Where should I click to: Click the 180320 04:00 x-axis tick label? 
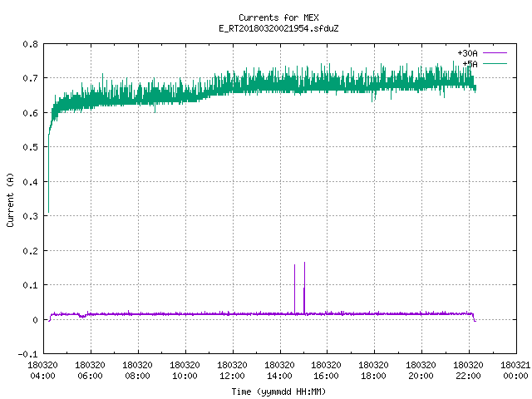(x=42, y=371)
